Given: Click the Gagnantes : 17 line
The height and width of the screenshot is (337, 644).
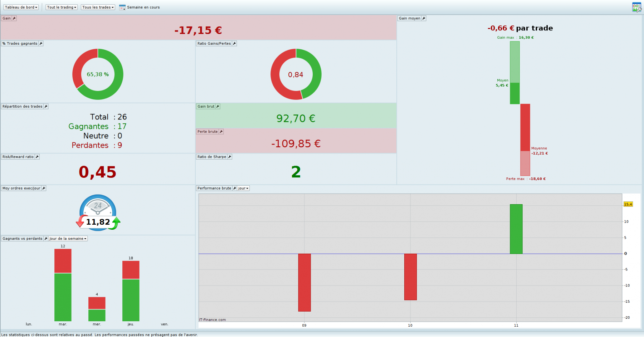Looking at the screenshot, I should click(97, 126).
